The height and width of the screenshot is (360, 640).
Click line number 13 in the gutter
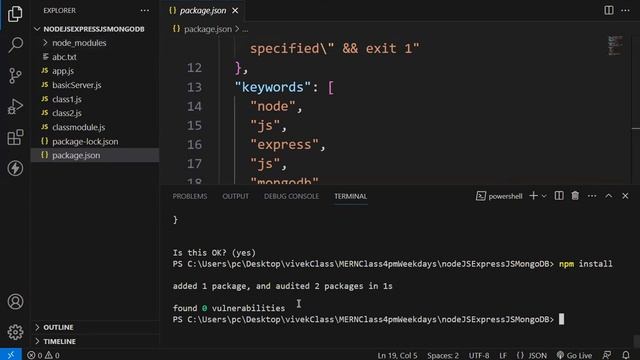tap(194, 87)
